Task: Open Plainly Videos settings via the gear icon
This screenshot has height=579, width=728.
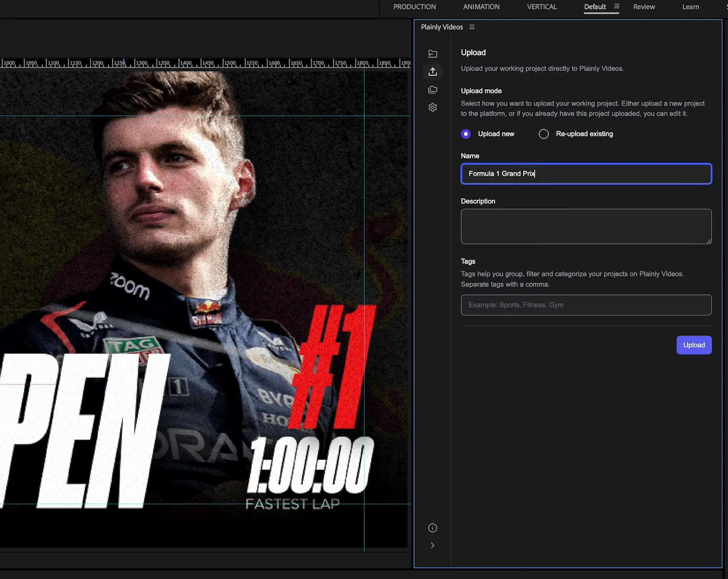Action: (433, 107)
